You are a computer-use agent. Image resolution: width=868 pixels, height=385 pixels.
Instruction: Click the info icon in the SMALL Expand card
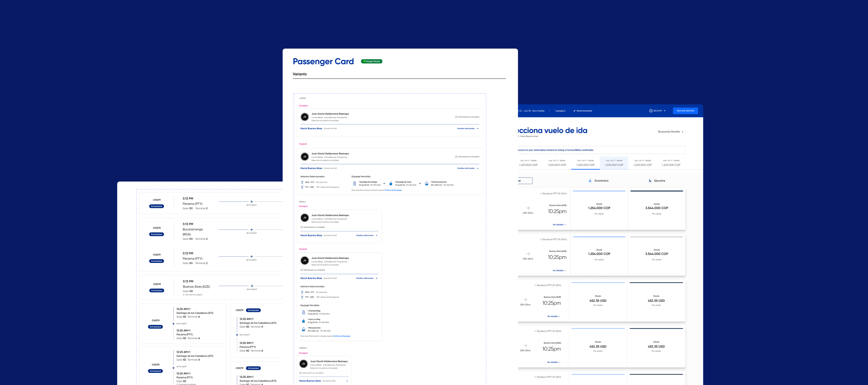click(x=302, y=270)
